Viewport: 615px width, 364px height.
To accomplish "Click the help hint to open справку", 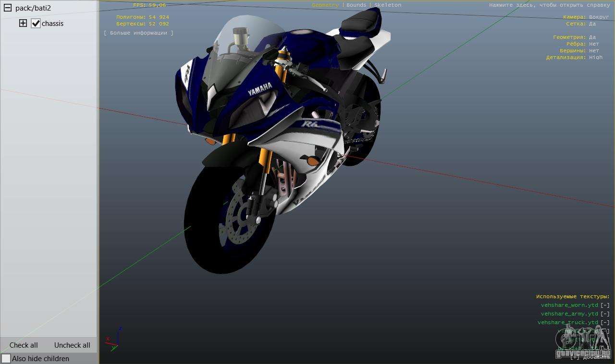I will click(550, 5).
